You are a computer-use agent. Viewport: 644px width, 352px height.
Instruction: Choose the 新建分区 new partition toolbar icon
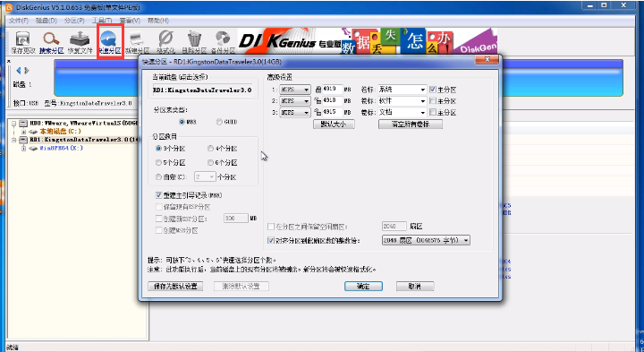[137, 43]
